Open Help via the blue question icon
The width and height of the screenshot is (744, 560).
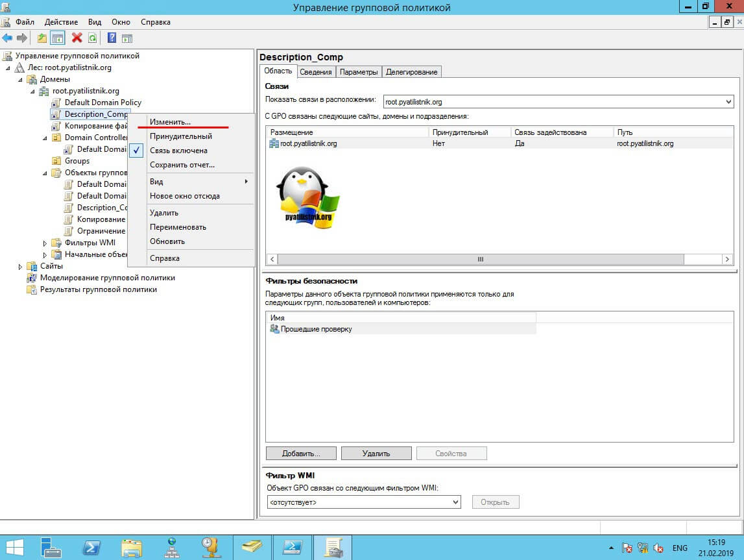click(x=111, y=38)
